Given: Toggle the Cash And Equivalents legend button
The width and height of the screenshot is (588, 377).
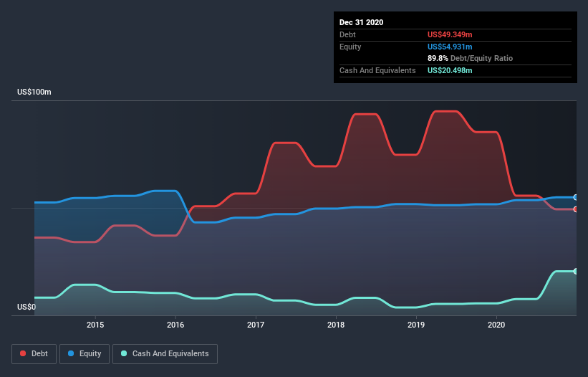Looking at the screenshot, I should click(x=165, y=354).
